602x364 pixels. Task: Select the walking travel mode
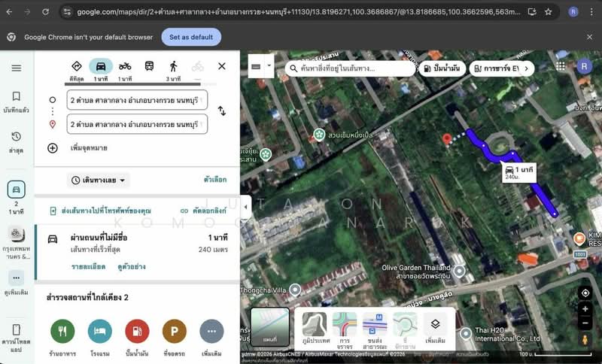pyautogui.click(x=174, y=66)
